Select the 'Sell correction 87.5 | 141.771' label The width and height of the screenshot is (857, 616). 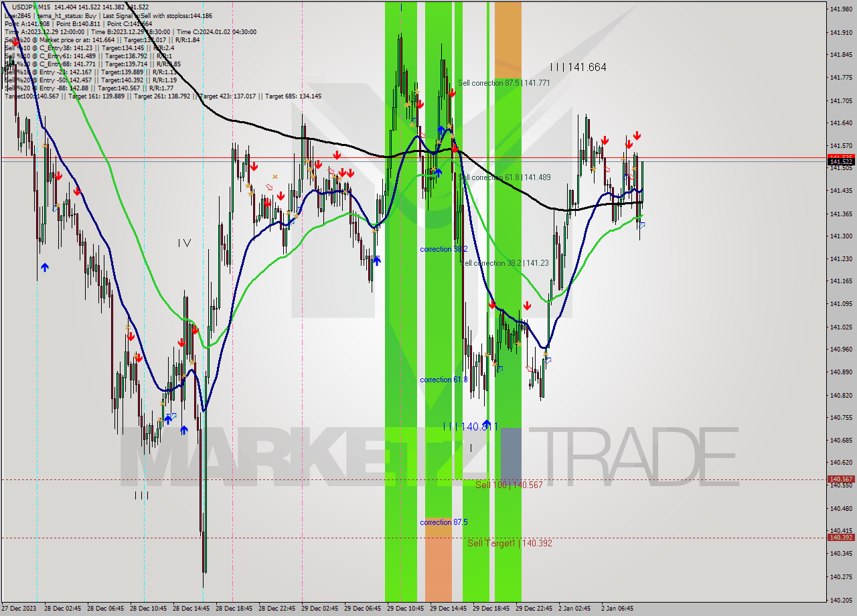click(x=504, y=83)
